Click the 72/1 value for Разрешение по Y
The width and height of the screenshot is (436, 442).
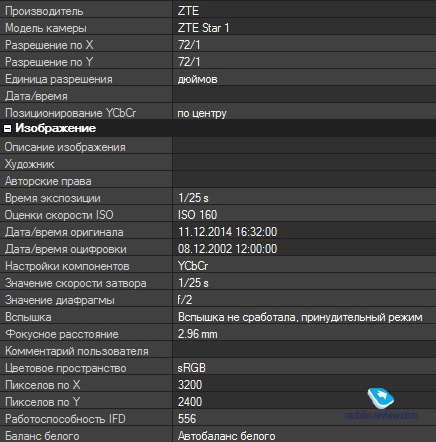189,62
